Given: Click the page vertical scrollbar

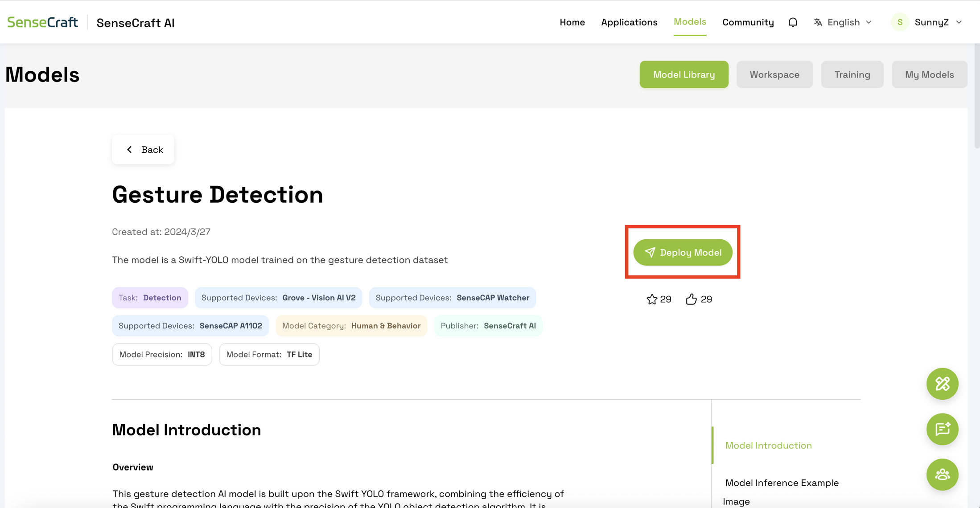Looking at the screenshot, I should coord(977,96).
